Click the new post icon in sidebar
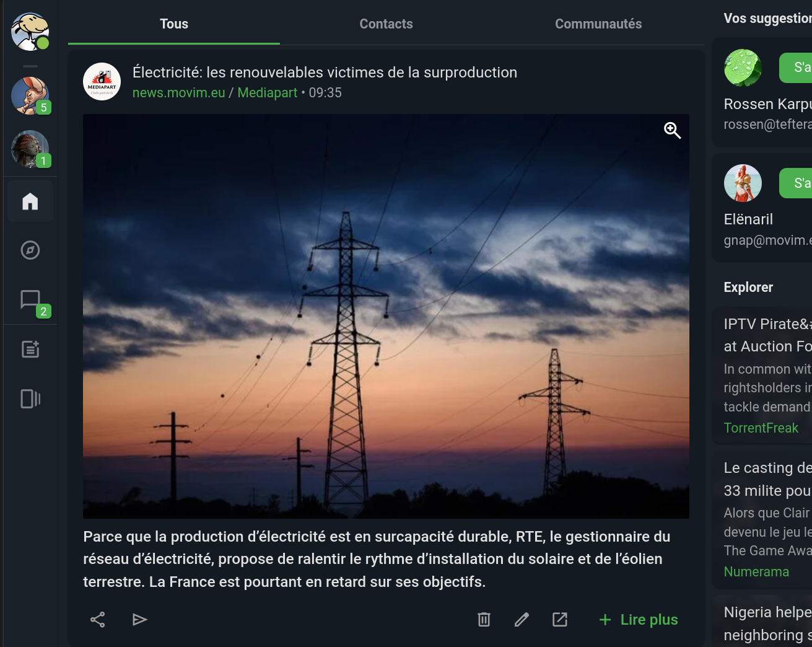812x647 pixels. 30,350
